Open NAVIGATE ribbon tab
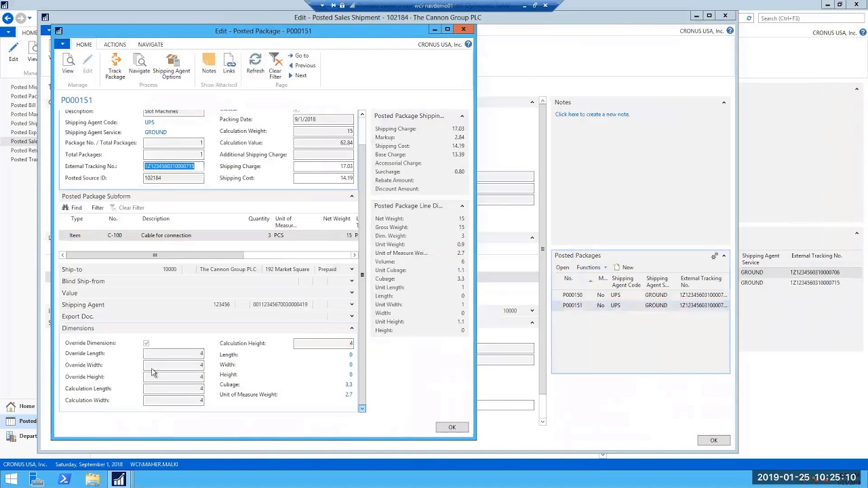The width and height of the screenshot is (868, 488). [x=151, y=45]
